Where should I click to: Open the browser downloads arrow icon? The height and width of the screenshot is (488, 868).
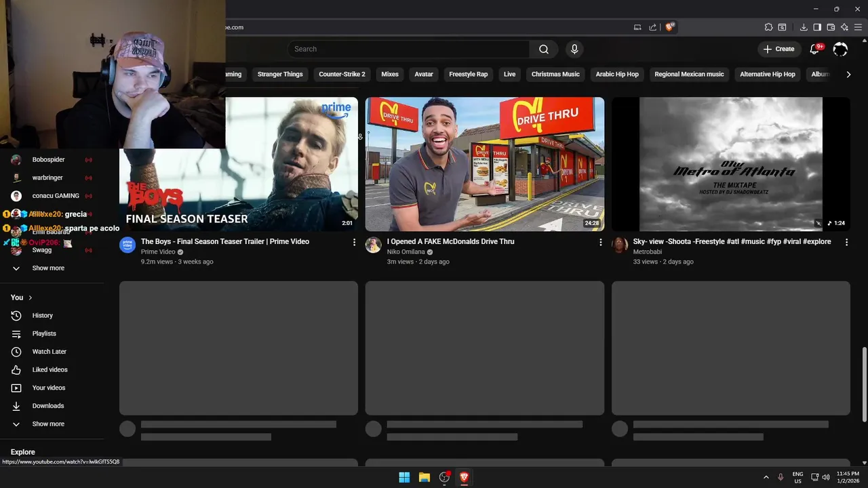pyautogui.click(x=804, y=27)
